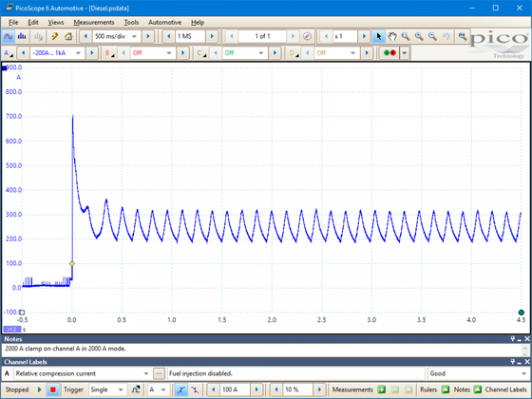Toggle the red Stop capture button
Image resolution: width=532 pixels, height=399 pixels.
tap(53, 389)
